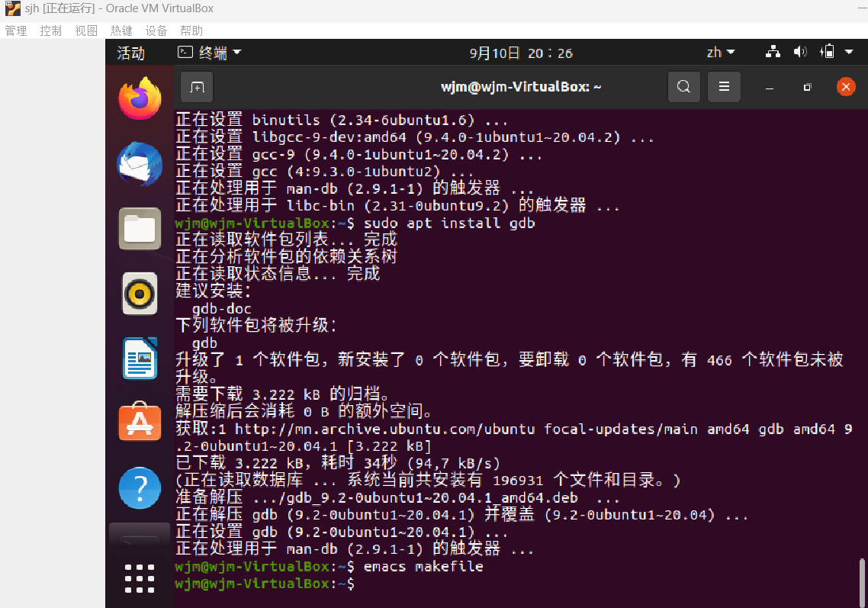Launch Thunderbird mail from the dock
This screenshot has height=608, width=868.
pyautogui.click(x=140, y=164)
